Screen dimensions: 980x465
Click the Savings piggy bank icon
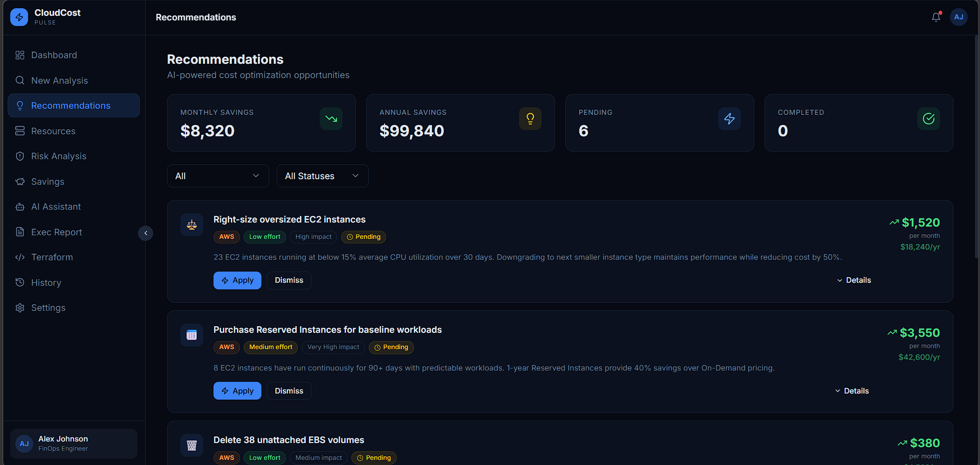pyautogui.click(x=20, y=182)
